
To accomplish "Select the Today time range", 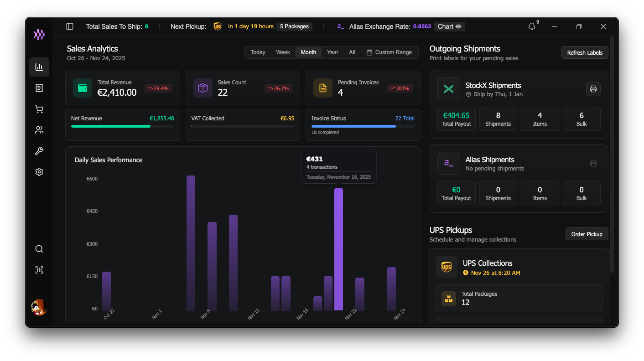I will pyautogui.click(x=258, y=52).
